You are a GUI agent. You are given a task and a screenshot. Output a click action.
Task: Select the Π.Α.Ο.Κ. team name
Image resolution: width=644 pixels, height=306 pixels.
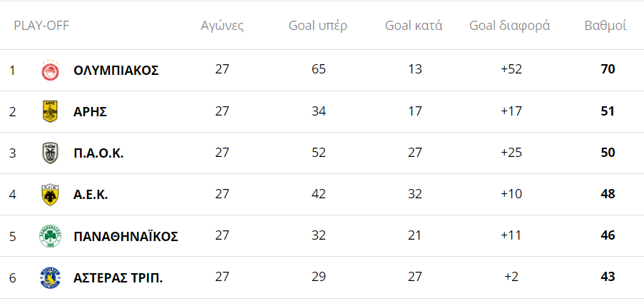[98, 153]
